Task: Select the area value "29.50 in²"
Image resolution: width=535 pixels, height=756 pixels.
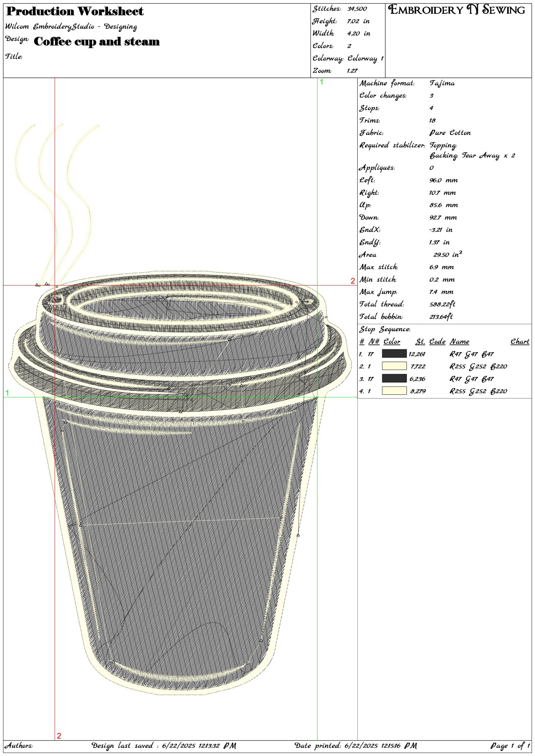Action: click(x=448, y=254)
